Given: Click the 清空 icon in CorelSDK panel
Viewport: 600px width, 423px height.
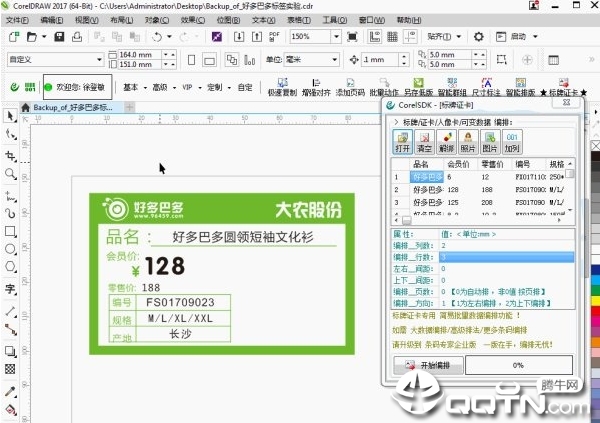Looking at the screenshot, I should pyautogui.click(x=424, y=142).
